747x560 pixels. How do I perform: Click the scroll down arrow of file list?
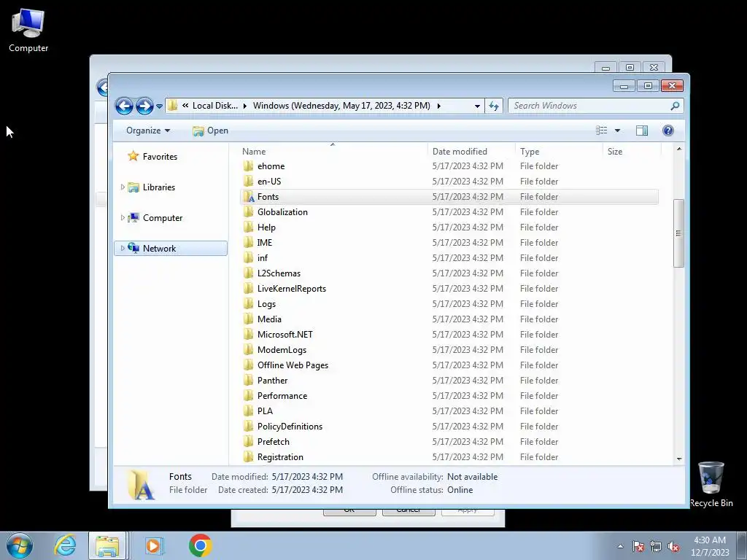[679, 459]
